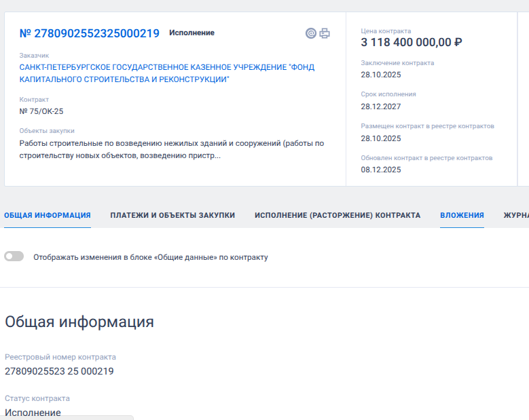Click the @ email subscription icon
Screen dimensions: 529x420
pyautogui.click(x=311, y=33)
